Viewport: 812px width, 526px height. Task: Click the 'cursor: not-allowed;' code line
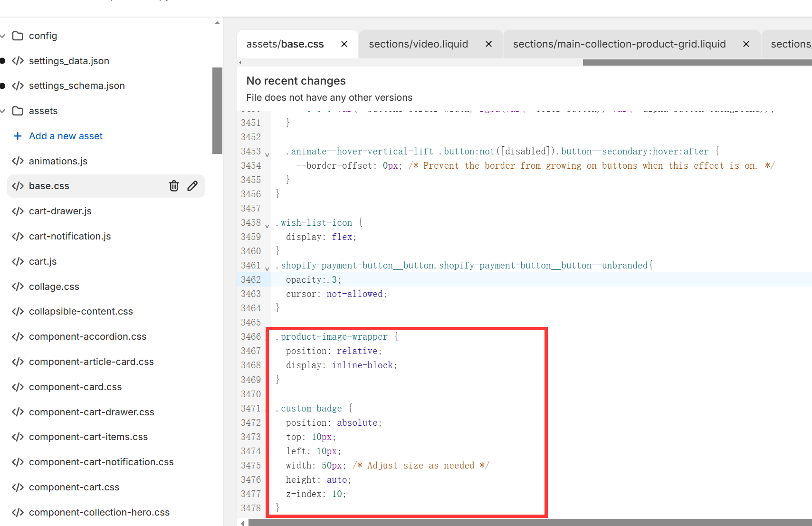336,294
